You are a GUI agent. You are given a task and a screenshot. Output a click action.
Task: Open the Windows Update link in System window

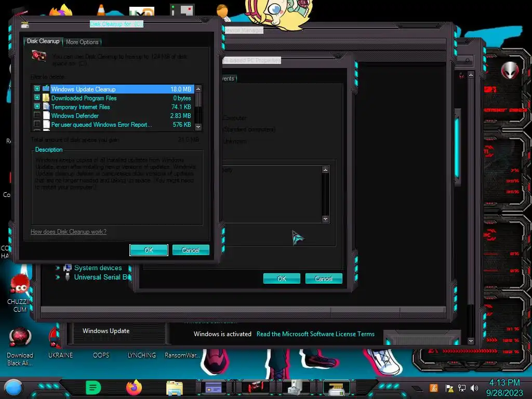[x=106, y=331]
